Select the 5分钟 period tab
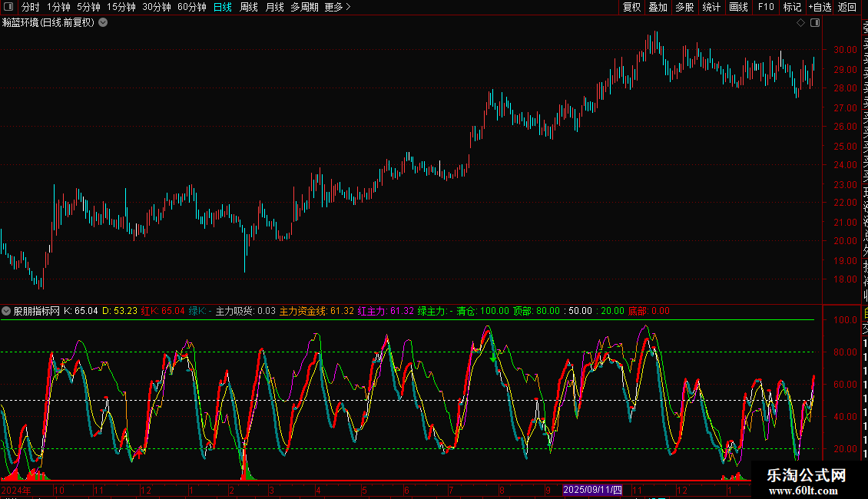This screenshot has height=499, width=868. [x=88, y=7]
